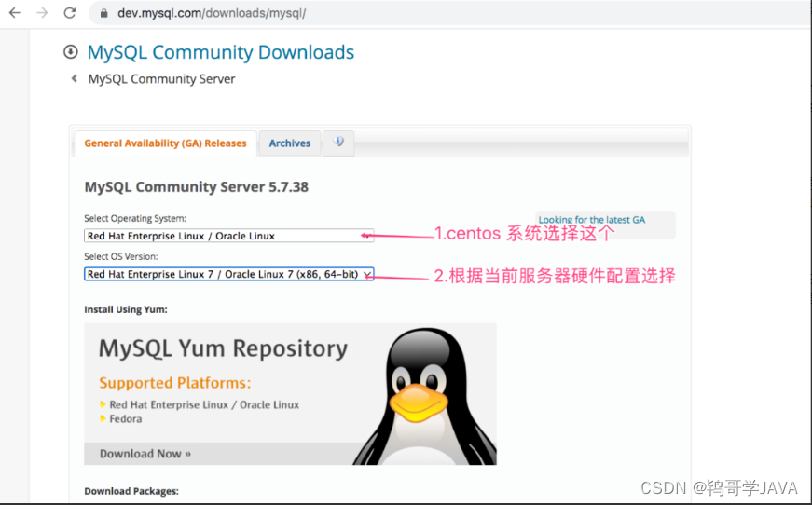Open the information icon tab
This screenshot has height=505, width=812.
(x=338, y=143)
